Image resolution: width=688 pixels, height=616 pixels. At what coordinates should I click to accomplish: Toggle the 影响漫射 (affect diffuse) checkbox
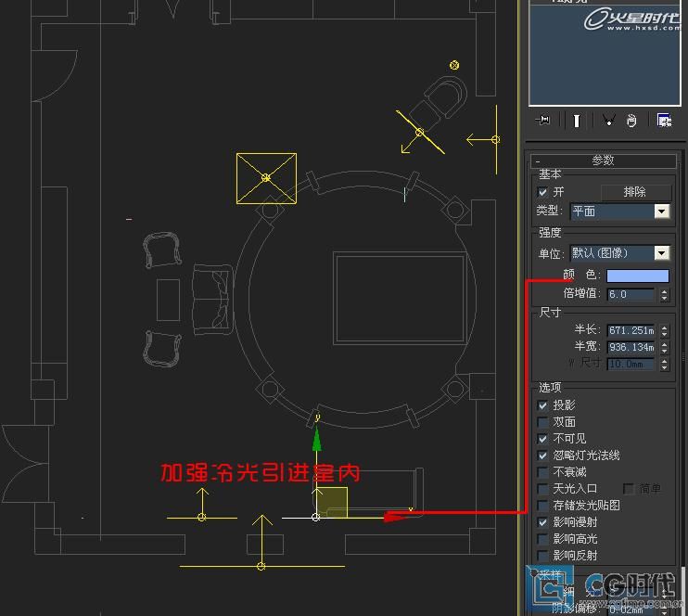point(542,522)
